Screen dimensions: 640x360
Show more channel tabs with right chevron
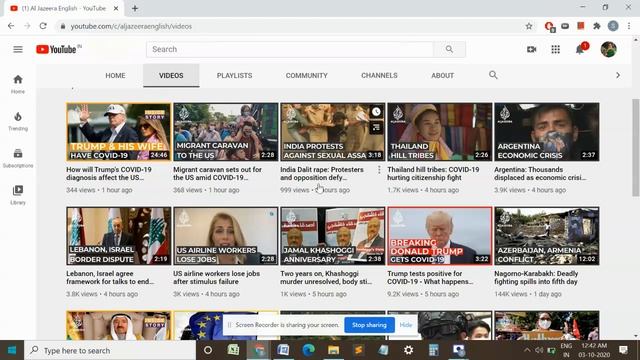click(x=618, y=76)
